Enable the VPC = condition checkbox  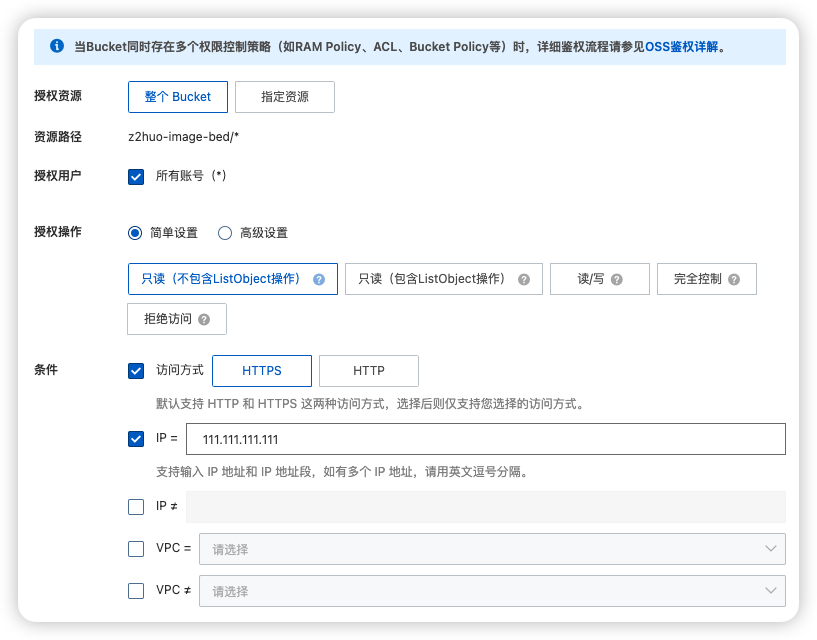(136, 549)
